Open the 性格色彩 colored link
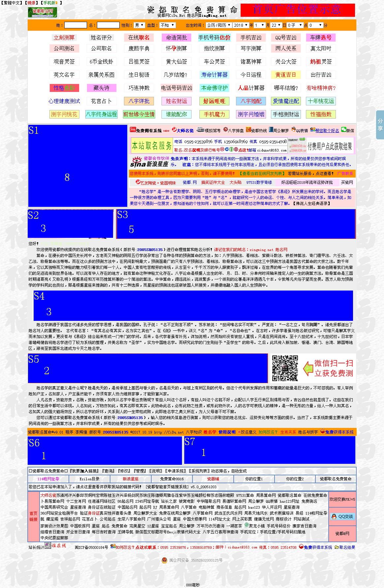The width and height of the screenshot is (384, 588). [64, 88]
